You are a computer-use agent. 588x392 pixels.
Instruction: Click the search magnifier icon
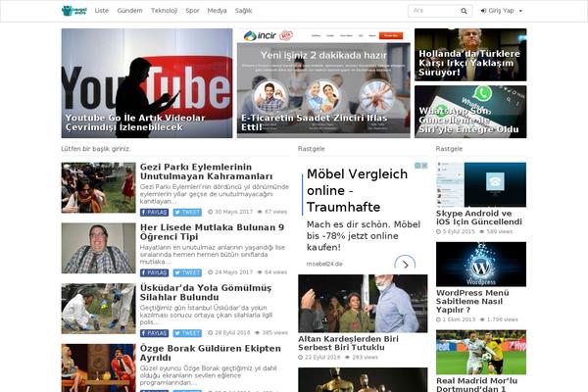click(x=464, y=11)
